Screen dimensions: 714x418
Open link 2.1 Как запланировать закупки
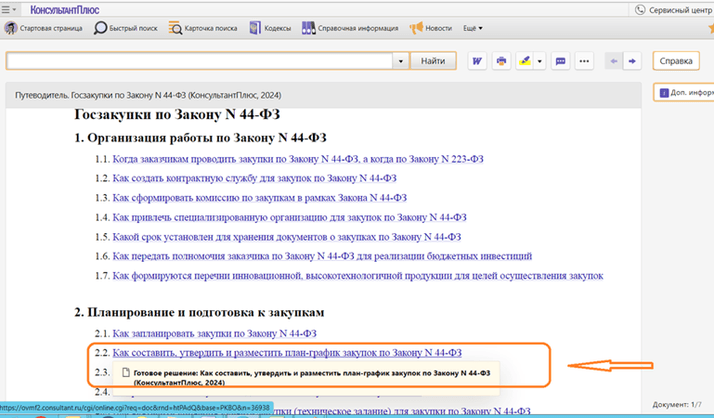[214, 333]
